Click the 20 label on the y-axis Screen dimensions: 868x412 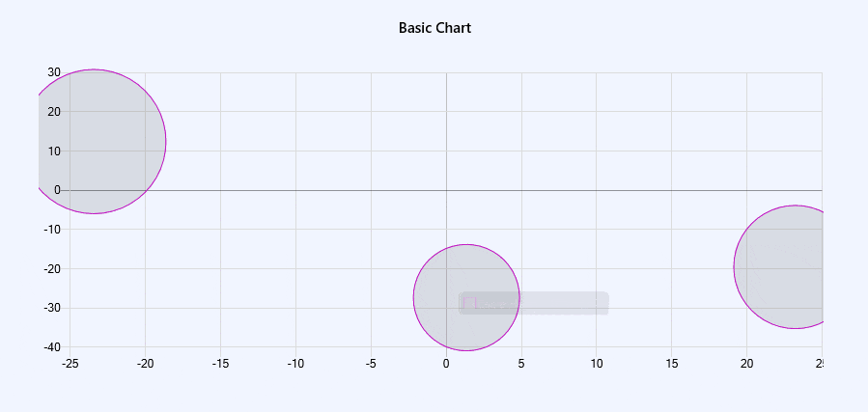[54, 112]
